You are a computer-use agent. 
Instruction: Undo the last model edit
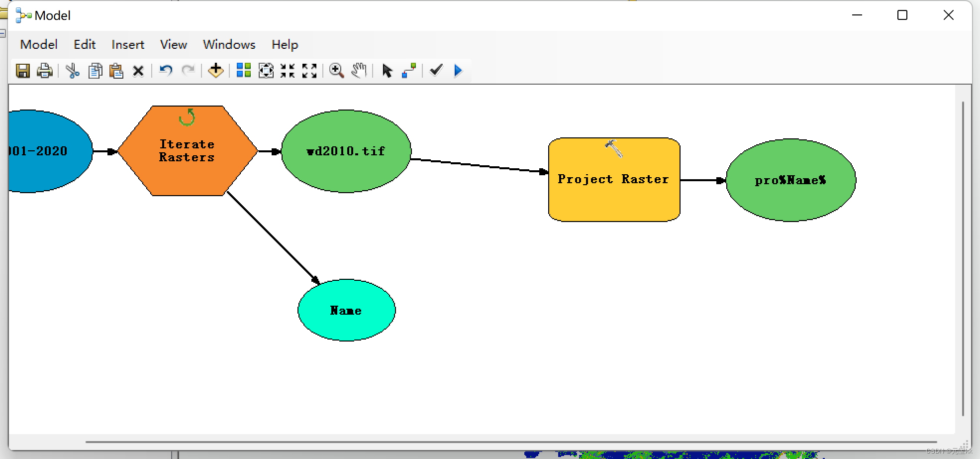point(166,70)
